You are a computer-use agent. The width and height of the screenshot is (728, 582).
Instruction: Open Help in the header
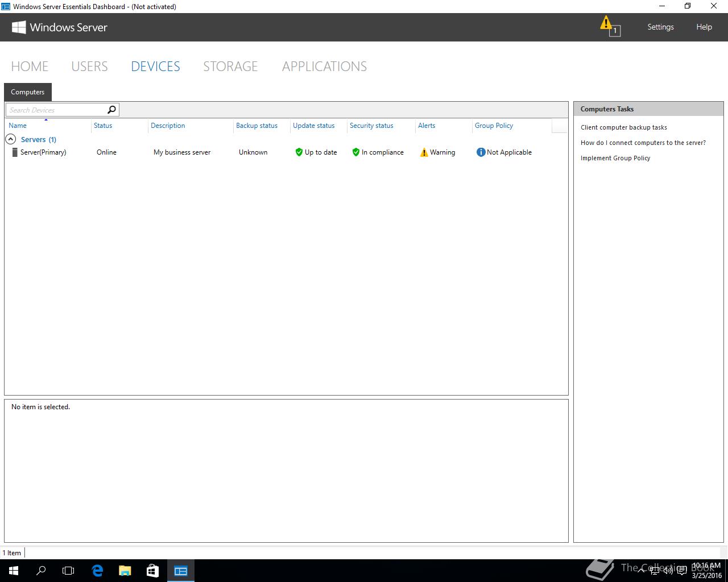(704, 27)
